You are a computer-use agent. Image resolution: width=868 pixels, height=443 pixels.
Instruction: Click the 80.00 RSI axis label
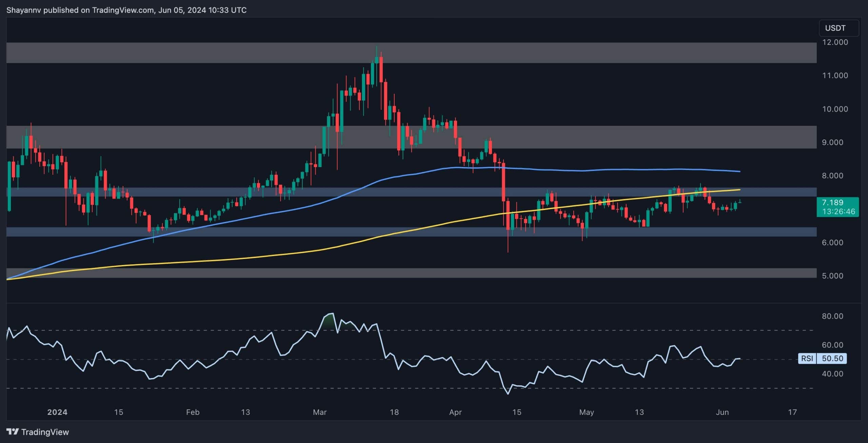(x=832, y=316)
